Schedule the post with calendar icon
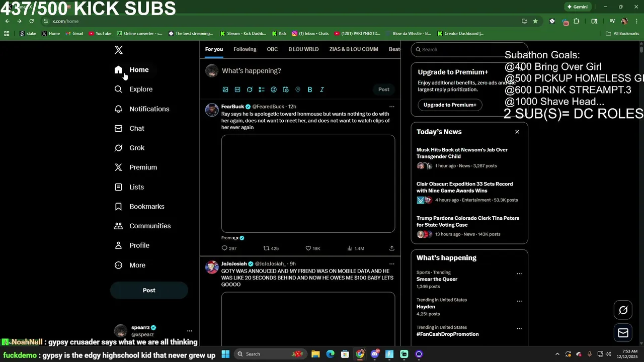Viewport: 644px width, 362px height. [x=286, y=89]
